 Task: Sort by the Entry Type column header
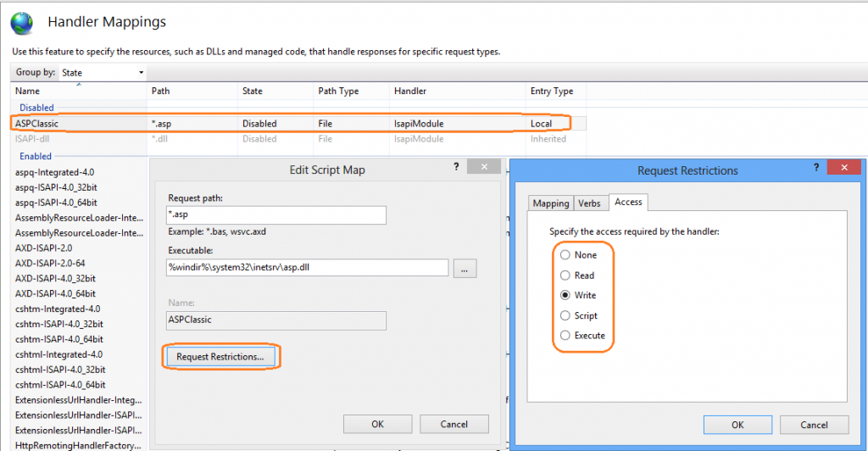[556, 91]
